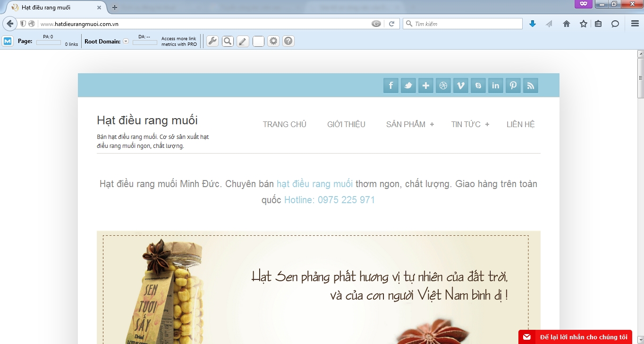Viewport: 644px width, 344px height.
Task: Open the Skype social icon
Action: (478, 86)
